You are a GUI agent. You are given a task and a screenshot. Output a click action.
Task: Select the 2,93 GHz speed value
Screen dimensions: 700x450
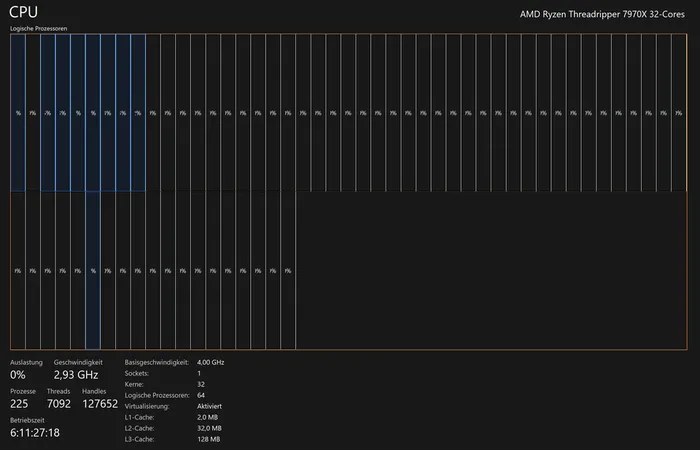pos(76,375)
